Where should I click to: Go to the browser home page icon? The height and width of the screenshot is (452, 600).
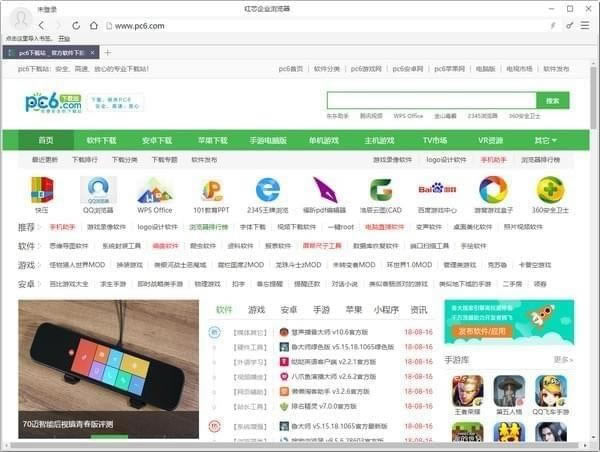(94, 25)
